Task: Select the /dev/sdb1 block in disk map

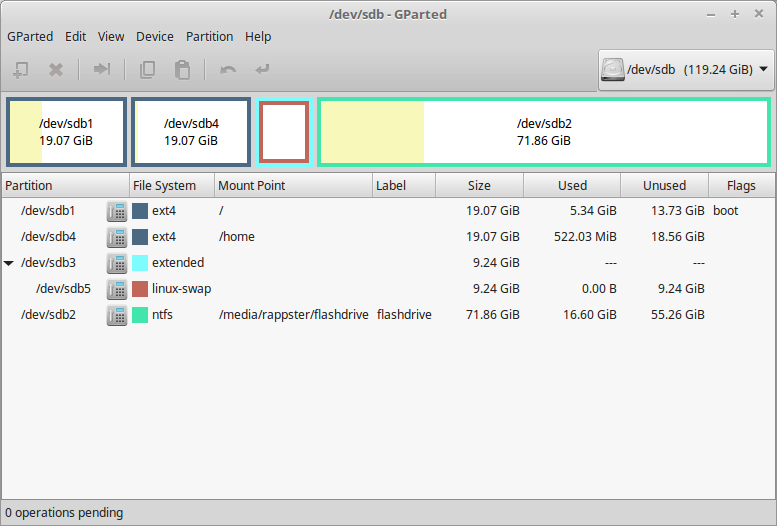Action: tap(66, 132)
